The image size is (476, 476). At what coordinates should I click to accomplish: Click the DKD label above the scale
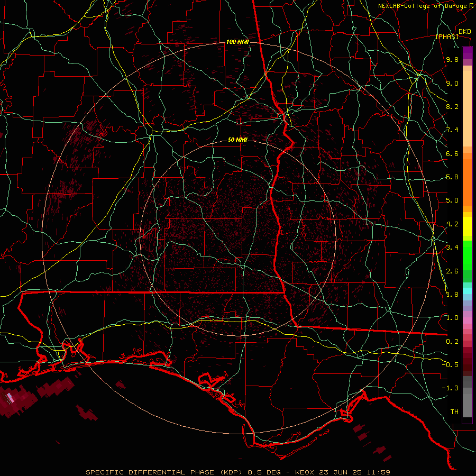[x=465, y=32]
